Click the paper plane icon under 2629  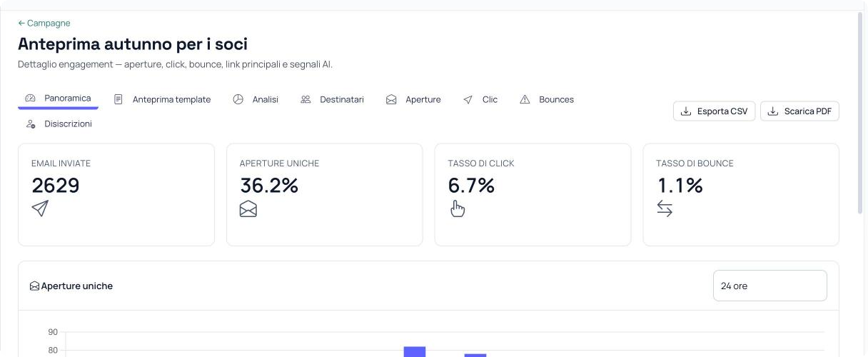[x=40, y=208]
